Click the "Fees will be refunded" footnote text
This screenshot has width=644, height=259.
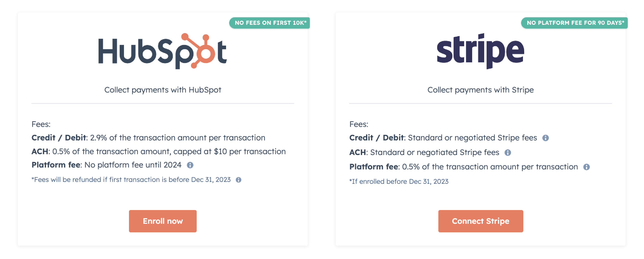point(131,180)
